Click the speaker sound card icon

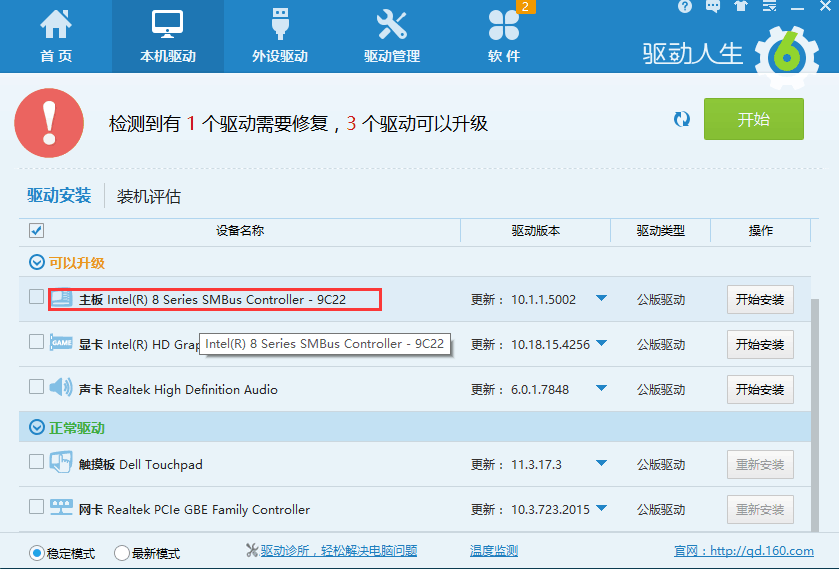pyautogui.click(x=61, y=386)
